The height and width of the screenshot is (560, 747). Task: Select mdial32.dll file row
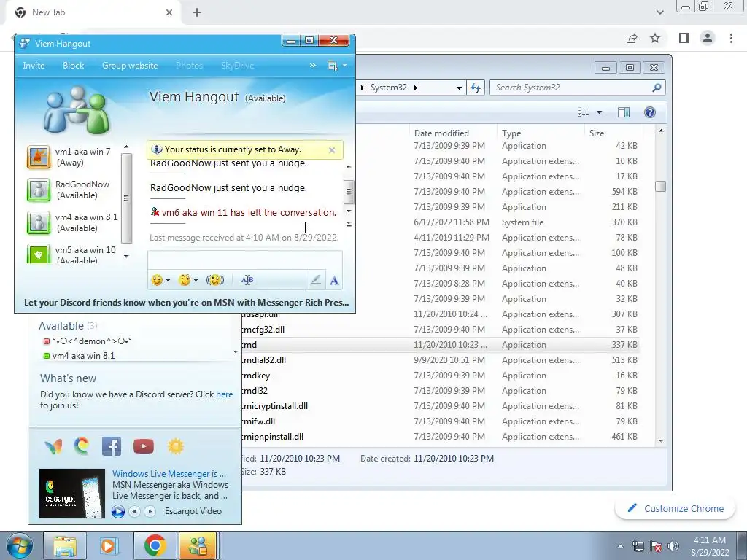pos(441,360)
